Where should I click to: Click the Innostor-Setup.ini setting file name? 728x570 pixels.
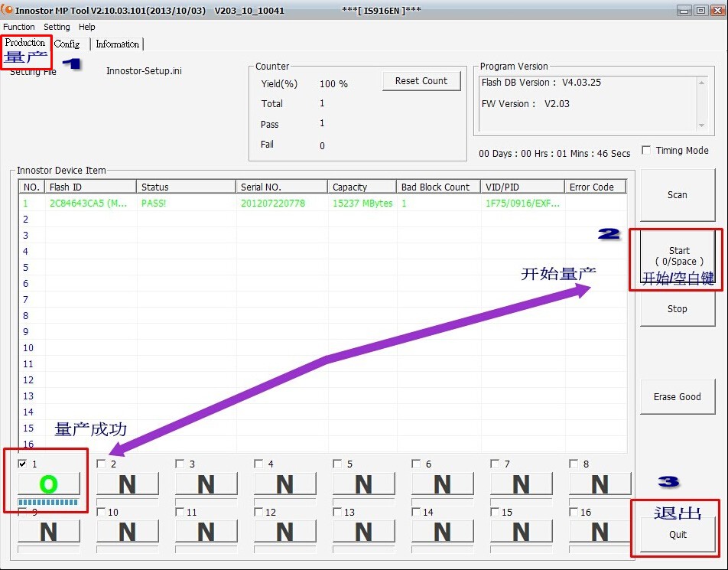pyautogui.click(x=144, y=71)
